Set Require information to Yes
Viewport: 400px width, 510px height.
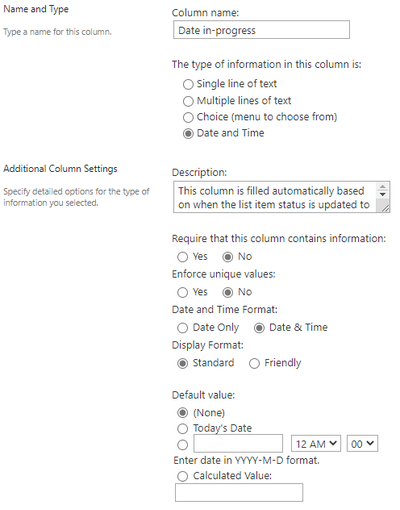point(182,257)
